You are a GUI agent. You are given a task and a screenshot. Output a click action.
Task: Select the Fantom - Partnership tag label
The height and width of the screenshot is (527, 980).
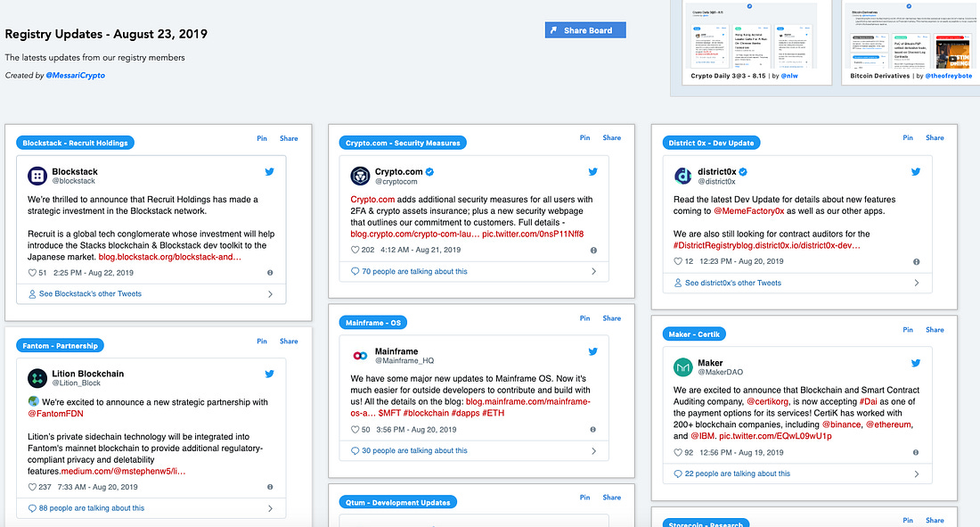(60, 345)
